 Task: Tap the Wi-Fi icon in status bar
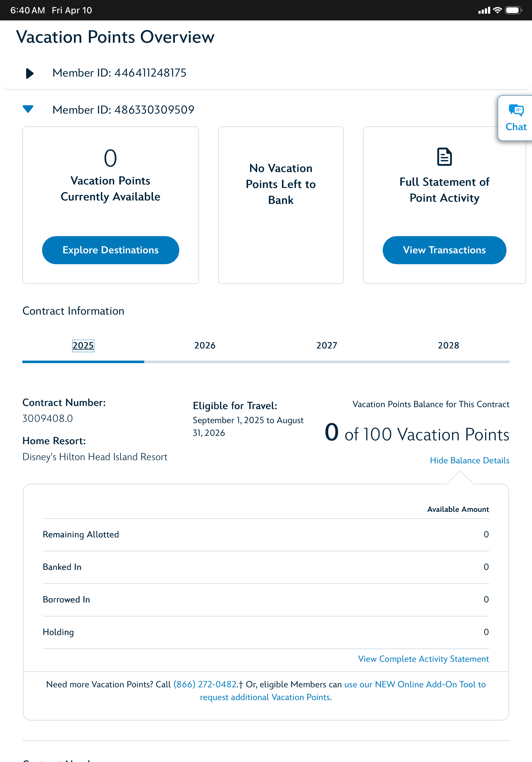(497, 10)
